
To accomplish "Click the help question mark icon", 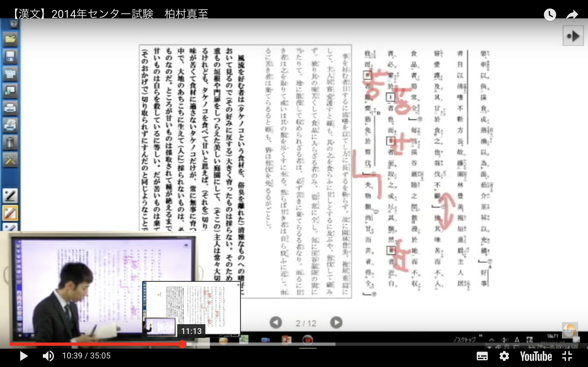I will [14, 24].
